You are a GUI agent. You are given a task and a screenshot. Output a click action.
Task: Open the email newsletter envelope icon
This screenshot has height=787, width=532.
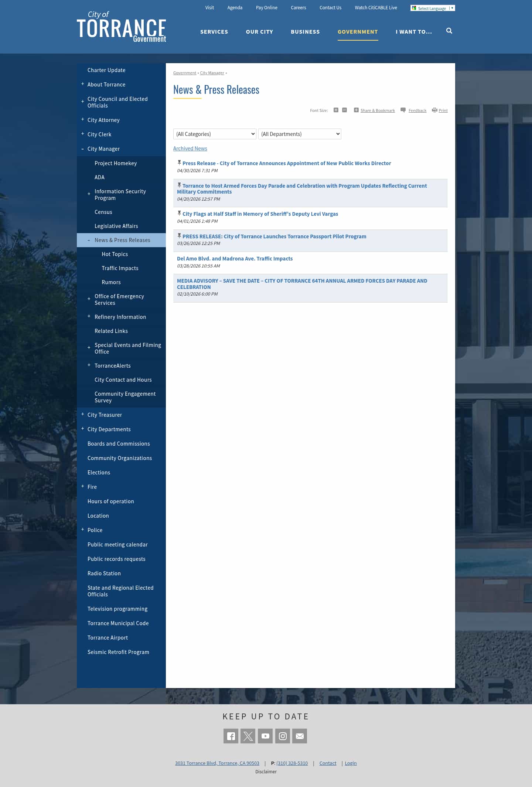click(300, 736)
